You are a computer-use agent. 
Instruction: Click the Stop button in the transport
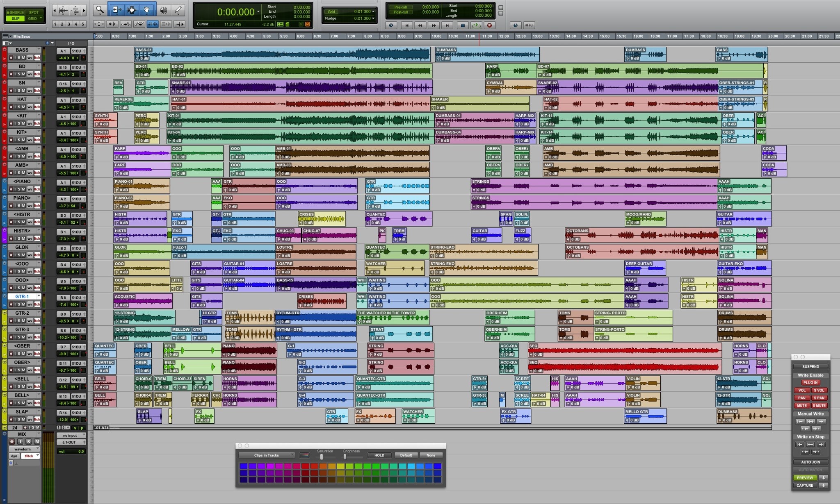click(x=463, y=25)
